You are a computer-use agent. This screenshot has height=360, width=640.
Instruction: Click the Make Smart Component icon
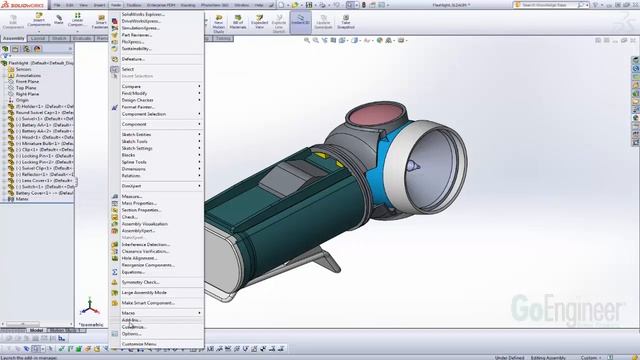[x=115, y=303]
